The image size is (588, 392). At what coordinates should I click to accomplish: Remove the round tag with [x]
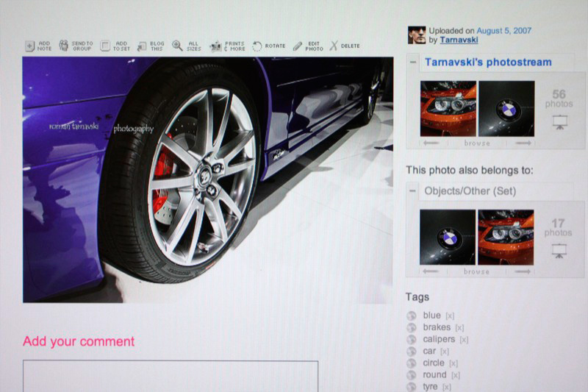coord(456,376)
